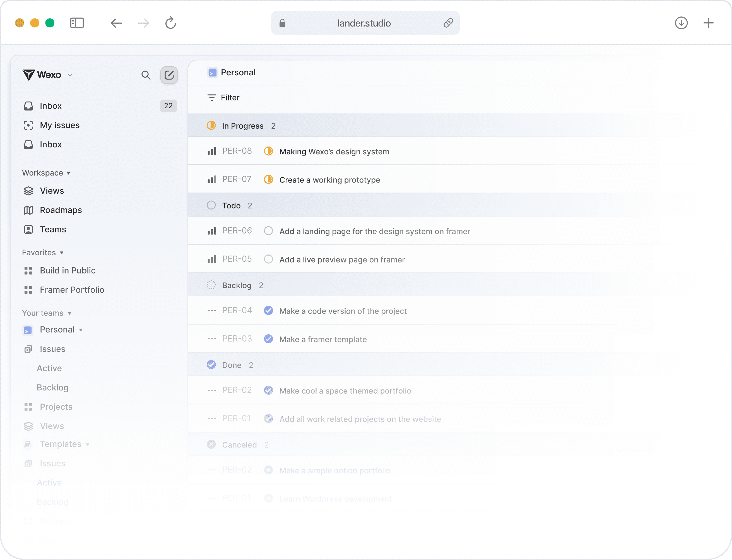Select My issues in the sidebar

[60, 125]
